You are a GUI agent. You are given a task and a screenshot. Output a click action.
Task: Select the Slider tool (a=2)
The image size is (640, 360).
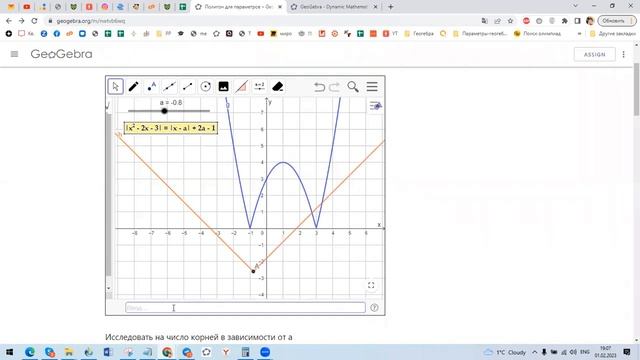point(260,87)
